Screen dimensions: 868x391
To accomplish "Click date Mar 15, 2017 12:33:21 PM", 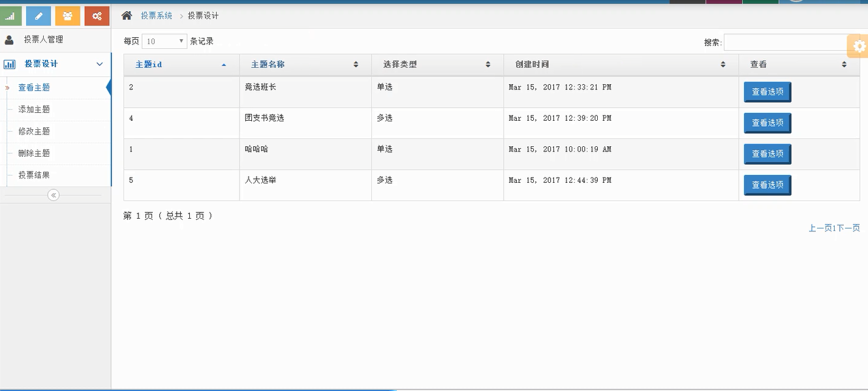I will pos(560,87).
